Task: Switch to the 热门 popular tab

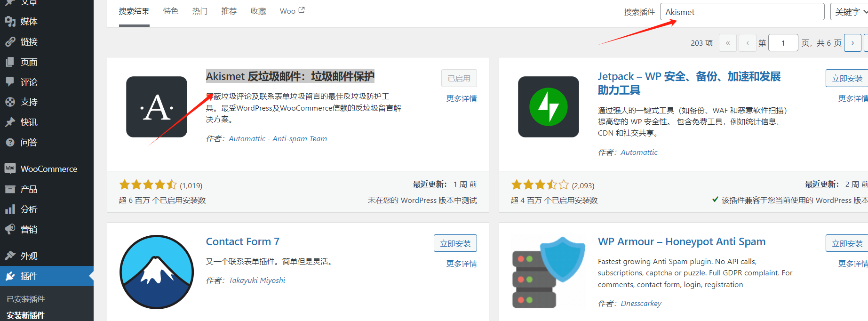Action: (200, 11)
